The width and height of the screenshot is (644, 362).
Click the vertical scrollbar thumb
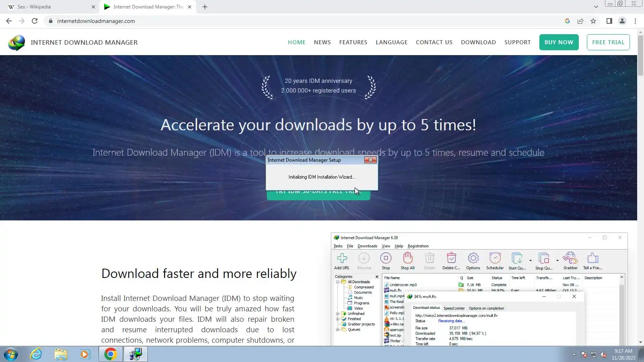(x=640, y=56)
